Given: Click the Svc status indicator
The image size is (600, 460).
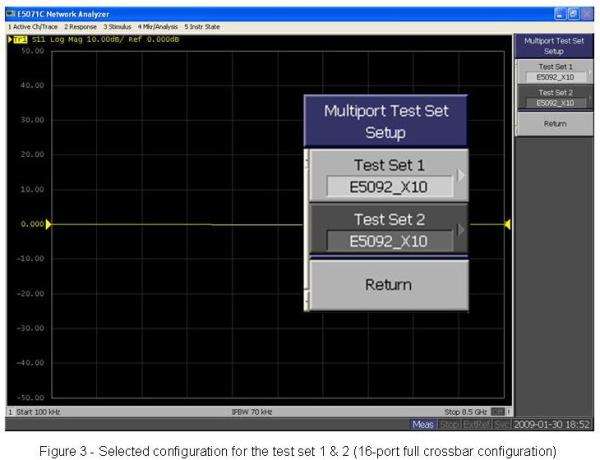Looking at the screenshot, I should [x=502, y=424].
